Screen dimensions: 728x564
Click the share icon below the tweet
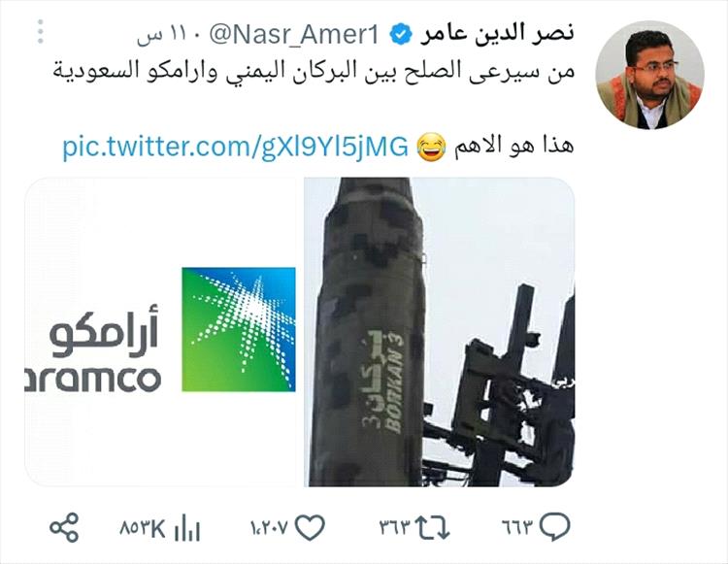coord(64,528)
